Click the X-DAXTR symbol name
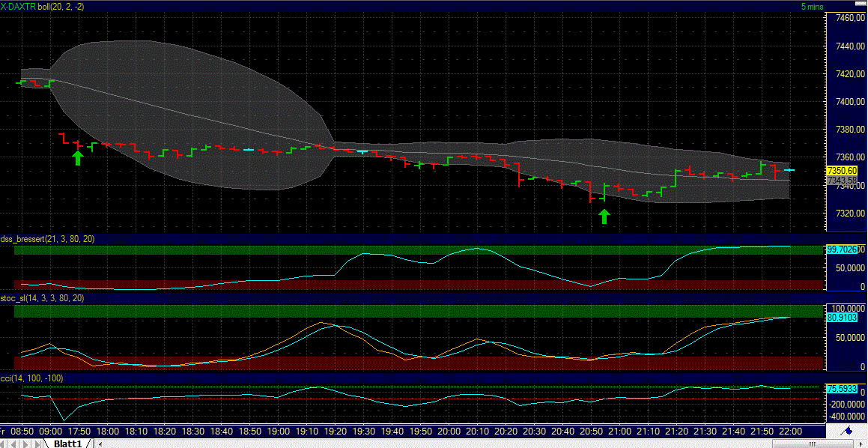 pos(19,6)
